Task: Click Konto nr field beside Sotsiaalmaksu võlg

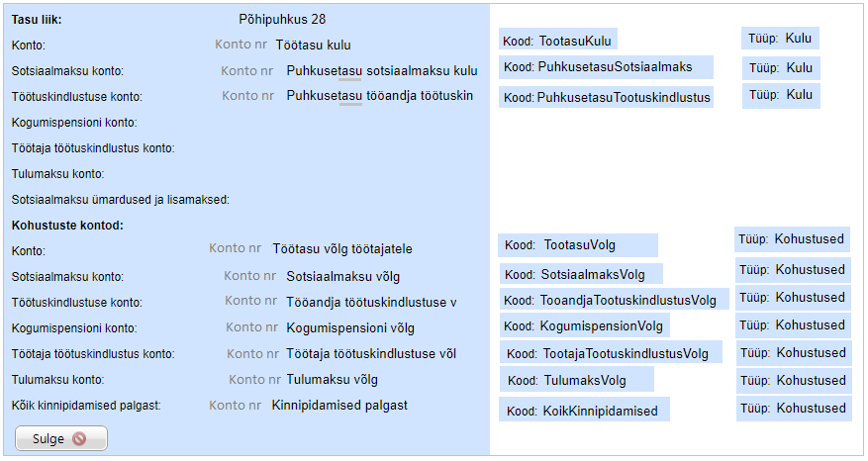Action: pyautogui.click(x=249, y=276)
